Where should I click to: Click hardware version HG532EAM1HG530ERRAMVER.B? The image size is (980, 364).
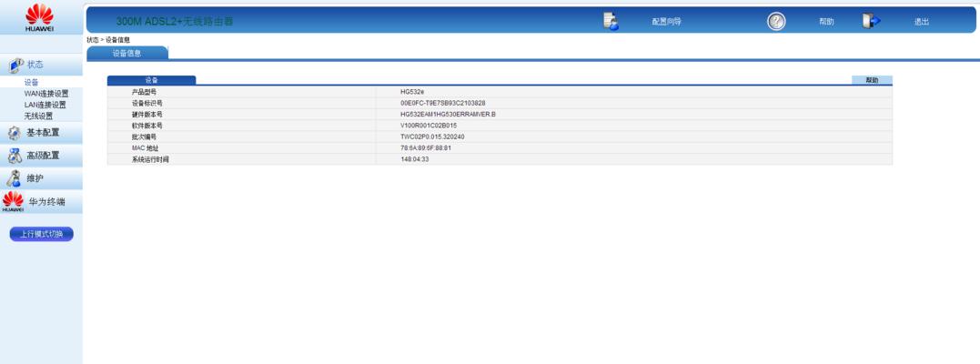[448, 115]
